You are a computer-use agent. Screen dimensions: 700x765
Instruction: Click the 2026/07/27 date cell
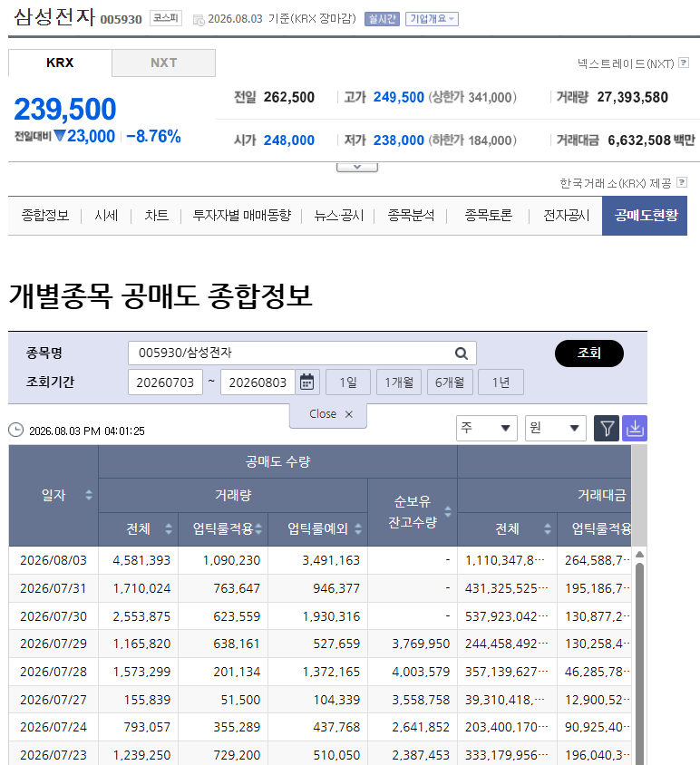[53, 700]
